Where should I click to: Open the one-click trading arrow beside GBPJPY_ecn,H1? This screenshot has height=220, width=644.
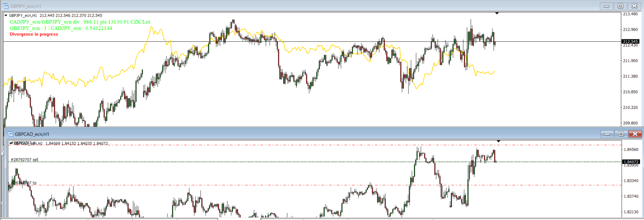point(6,16)
